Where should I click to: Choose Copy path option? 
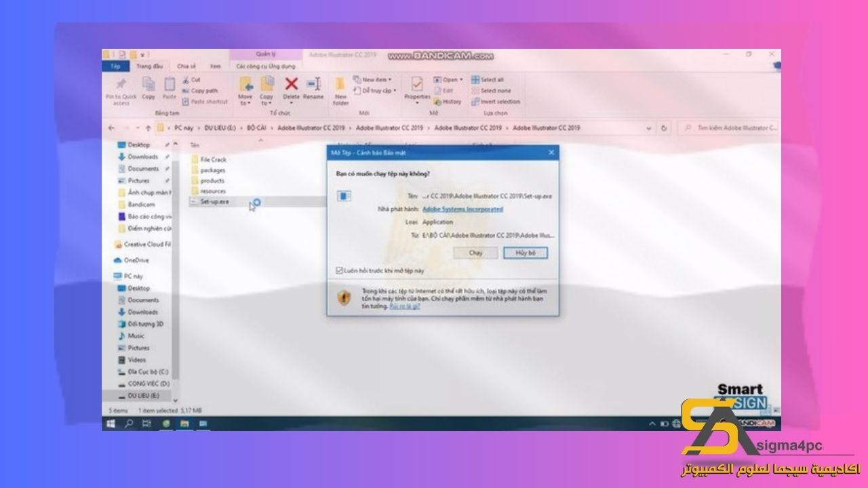199,90
